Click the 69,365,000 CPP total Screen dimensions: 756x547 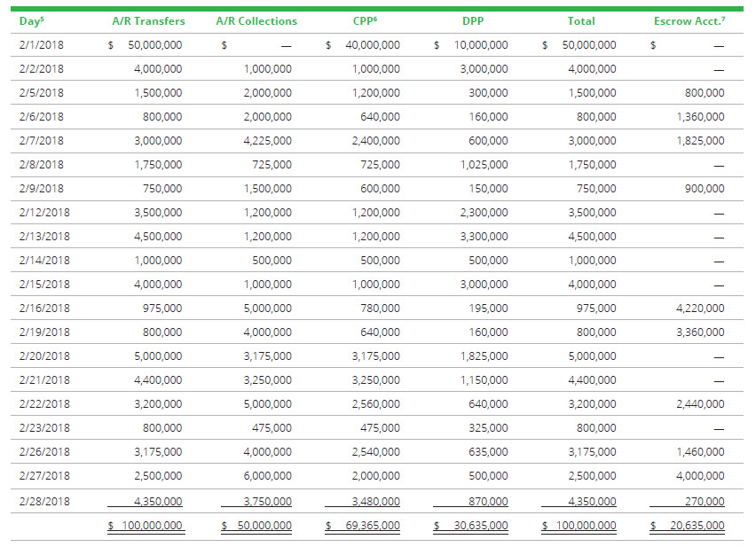[x=369, y=525]
